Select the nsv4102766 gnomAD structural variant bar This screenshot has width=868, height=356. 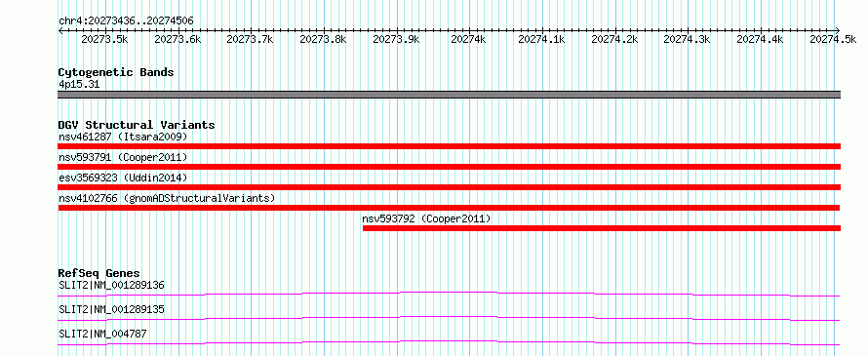[x=449, y=208]
